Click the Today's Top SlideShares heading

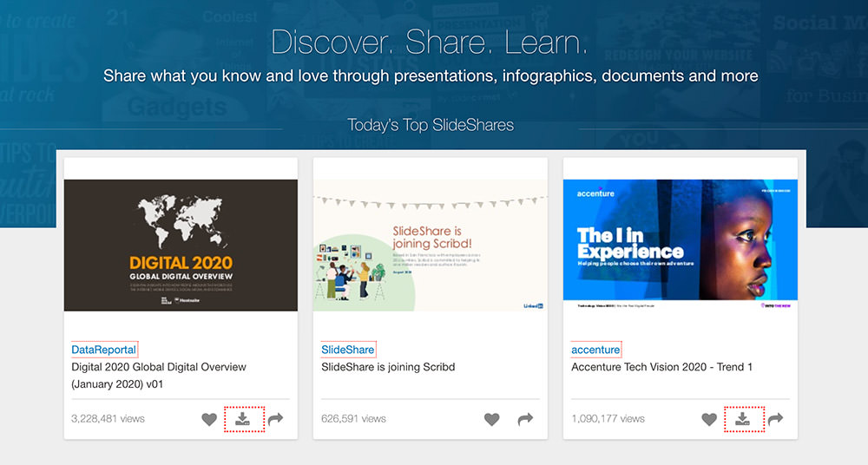click(431, 125)
